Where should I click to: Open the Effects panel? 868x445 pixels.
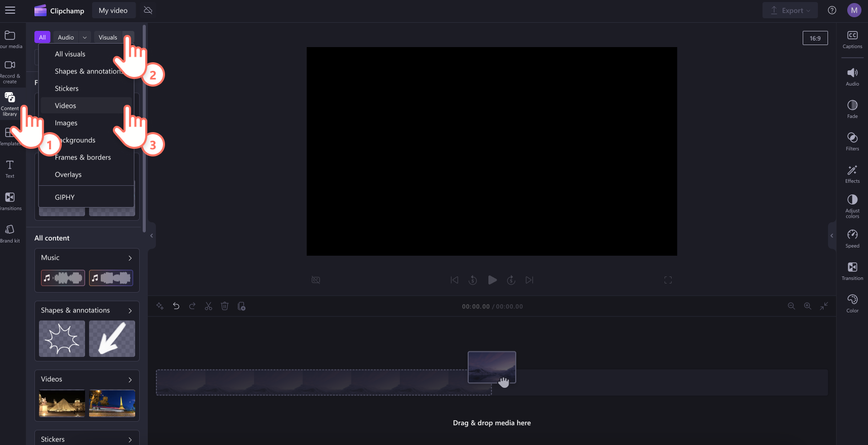[x=852, y=174]
